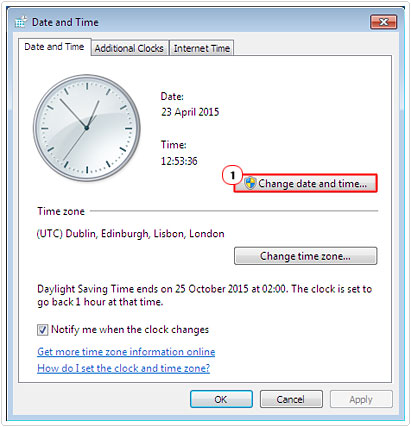
Task: Click the UAC shield icon on Change date button
Action: pos(250,183)
